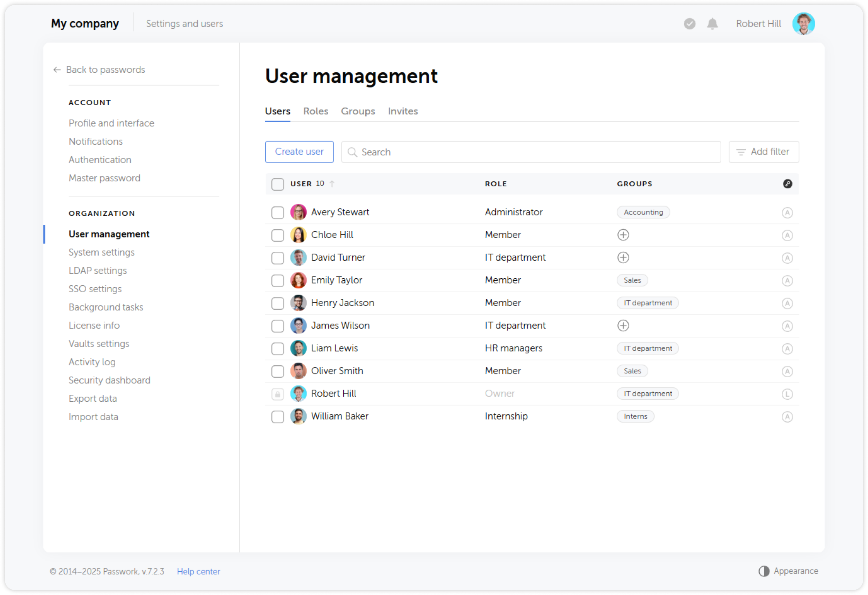Reverse sorting with the USER column arrow
This screenshot has height=595, width=868.
click(x=332, y=184)
